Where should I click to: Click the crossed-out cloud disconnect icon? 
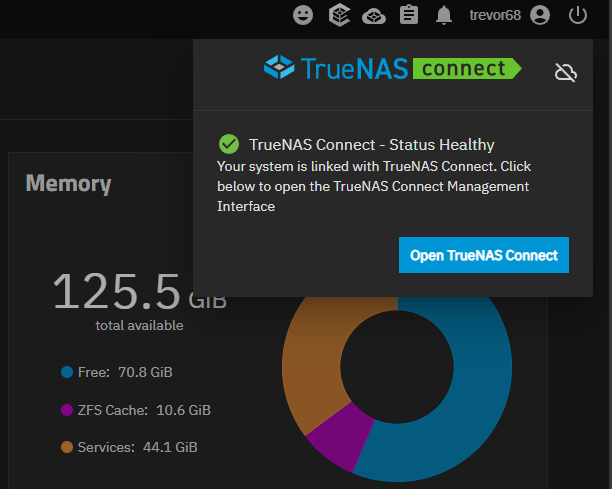pyautogui.click(x=566, y=72)
